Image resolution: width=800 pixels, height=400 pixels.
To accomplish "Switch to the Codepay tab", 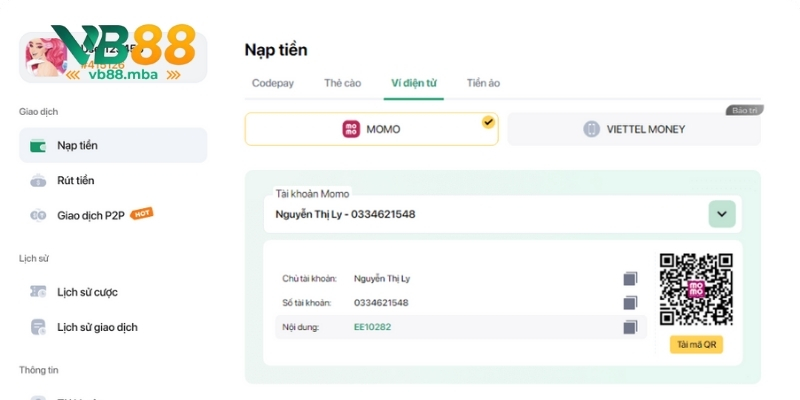I will point(272,83).
